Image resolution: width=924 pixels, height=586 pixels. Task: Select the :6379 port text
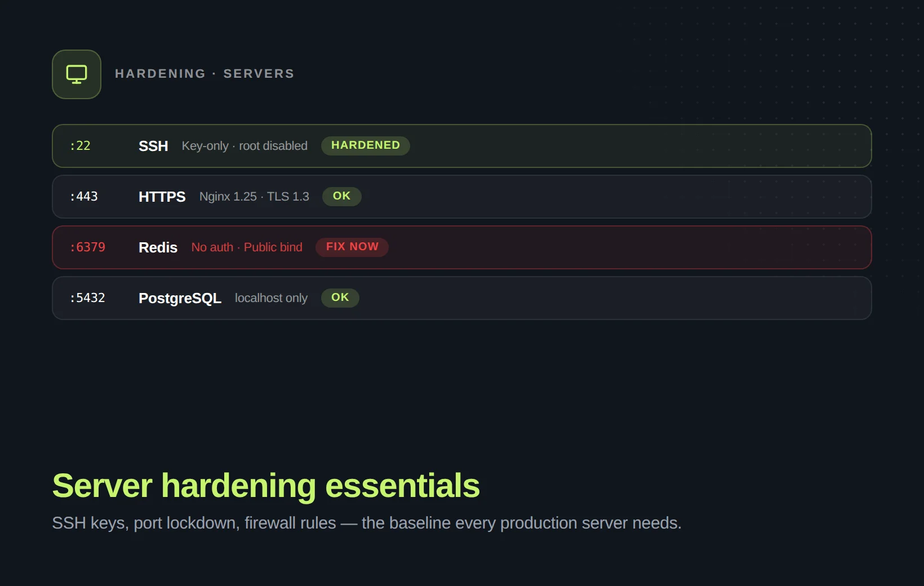coord(87,247)
